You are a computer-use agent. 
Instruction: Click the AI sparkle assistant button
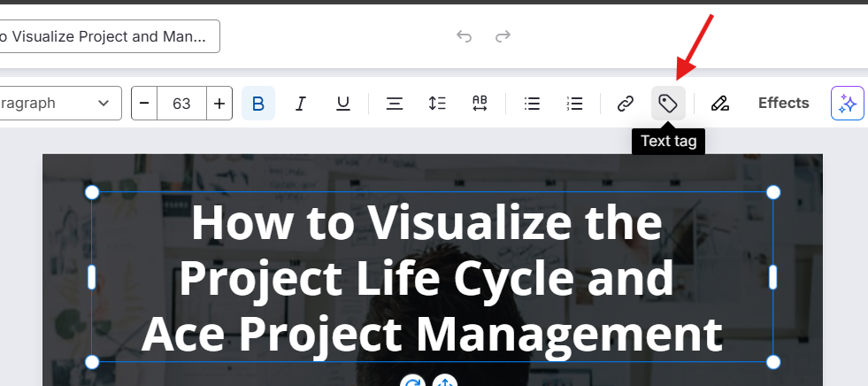point(847,104)
